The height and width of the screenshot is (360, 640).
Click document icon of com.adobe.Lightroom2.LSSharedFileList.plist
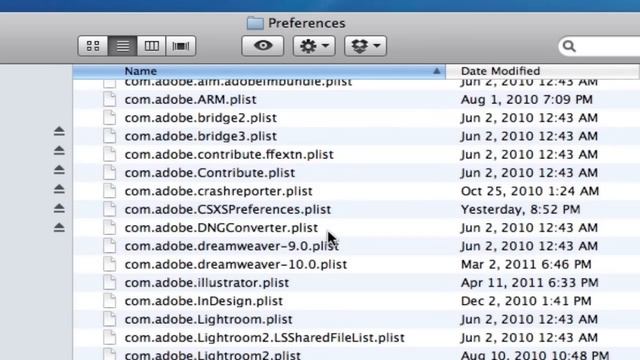[109, 338]
